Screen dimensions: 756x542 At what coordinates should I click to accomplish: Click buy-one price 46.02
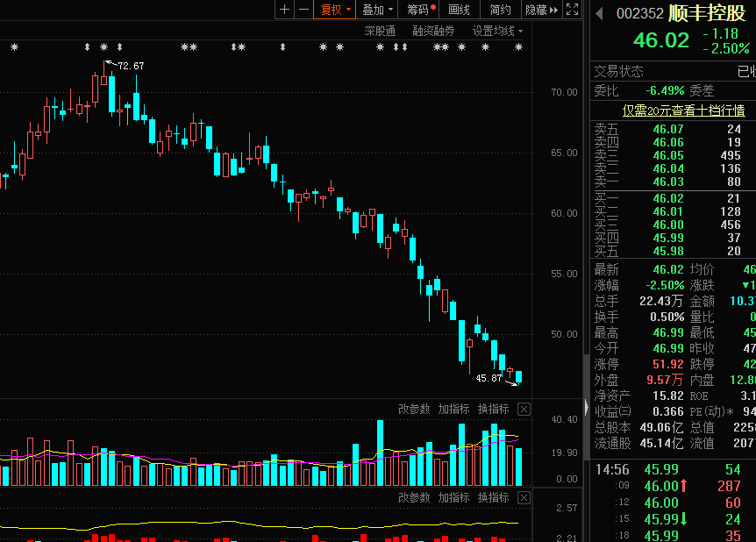(668, 198)
